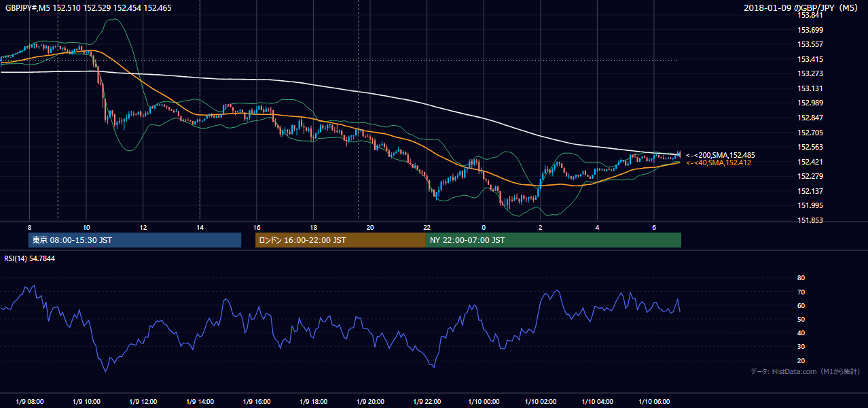
Task: Click the 152.989 price axis label
Action: click(810, 103)
